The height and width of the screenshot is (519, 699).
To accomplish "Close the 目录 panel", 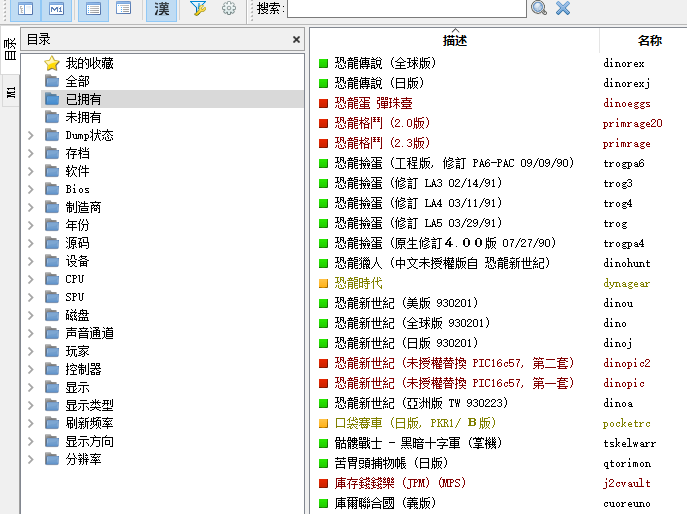I will tap(296, 40).
